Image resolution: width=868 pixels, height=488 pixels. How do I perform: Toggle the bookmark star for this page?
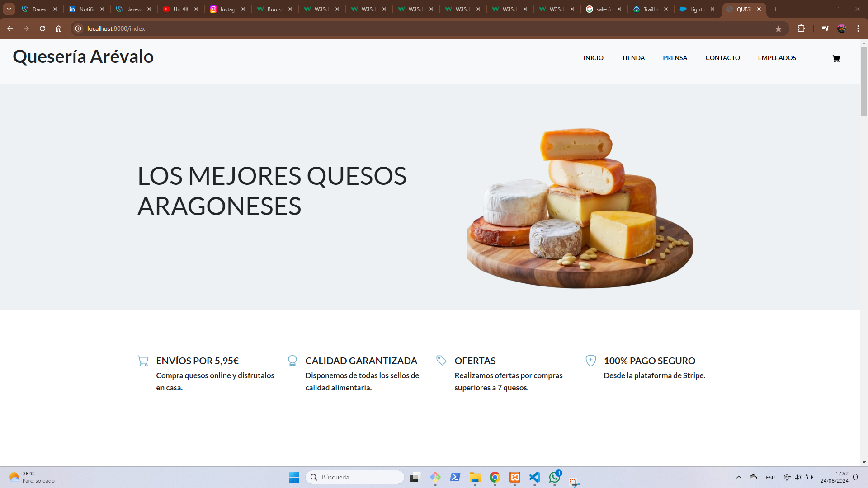(x=778, y=28)
